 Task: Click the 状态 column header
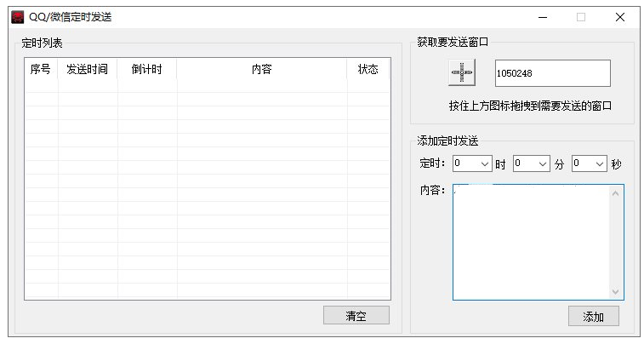[368, 70]
